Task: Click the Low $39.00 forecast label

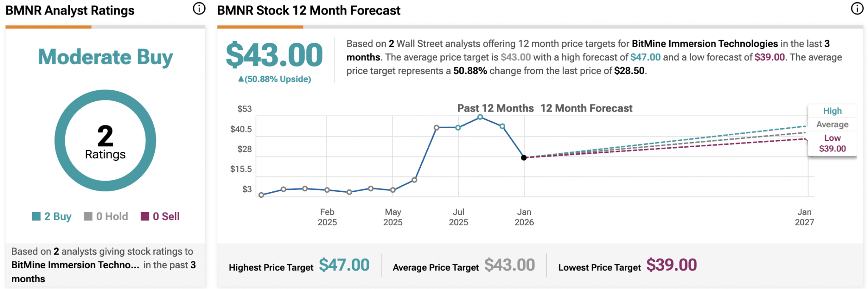Action: pyautogui.click(x=832, y=143)
